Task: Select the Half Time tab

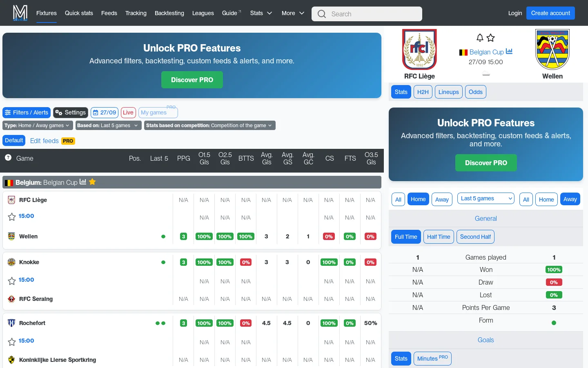Action: [439, 237]
